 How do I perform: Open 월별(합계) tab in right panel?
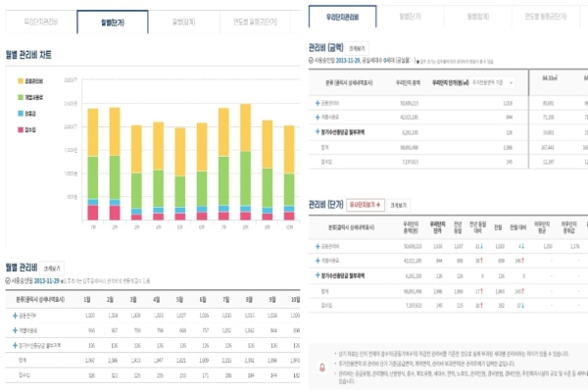(478, 17)
